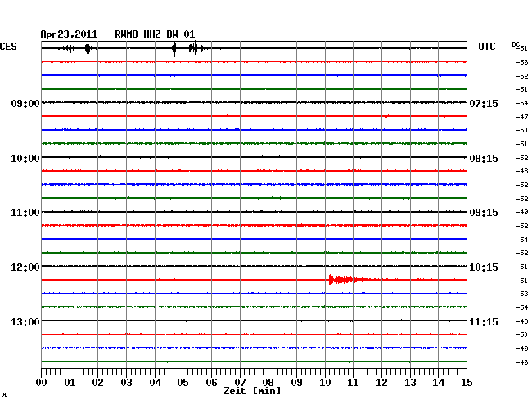Click the DC offset column header
Viewport: 532px width, 404px height.
516,45
